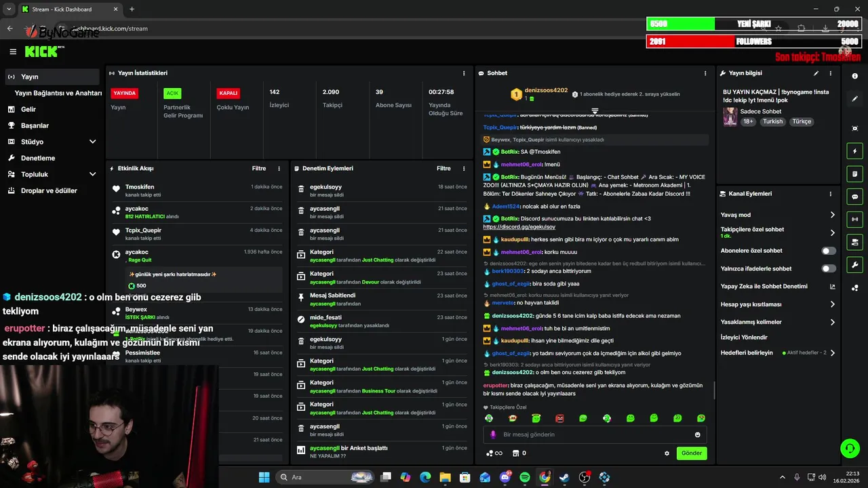This screenshot has width=868, height=488.
Task: Click the Türkçe language tag
Action: tap(802, 121)
